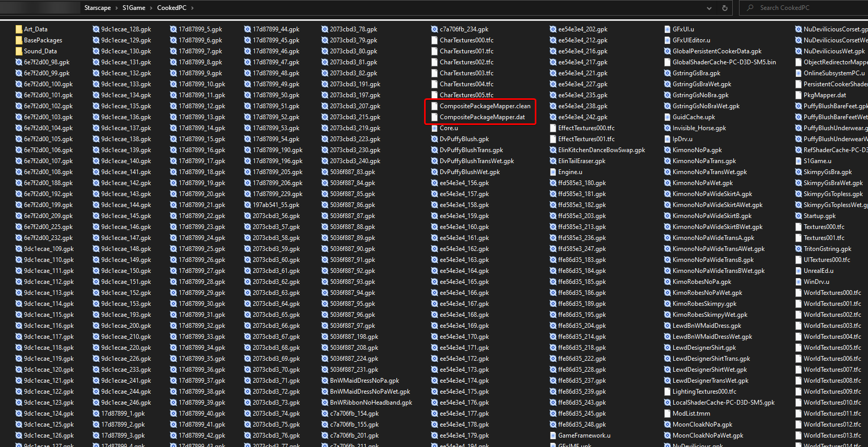Select the Sound_Data folder icon
The height and width of the screenshot is (447, 868).
19,51
